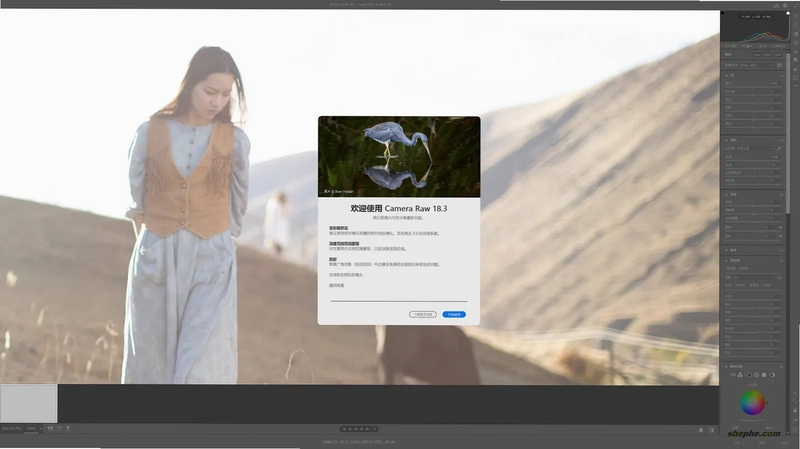Click the blue 开始使用 button in welcome dialog
This screenshot has width=800, height=449.
[454, 314]
